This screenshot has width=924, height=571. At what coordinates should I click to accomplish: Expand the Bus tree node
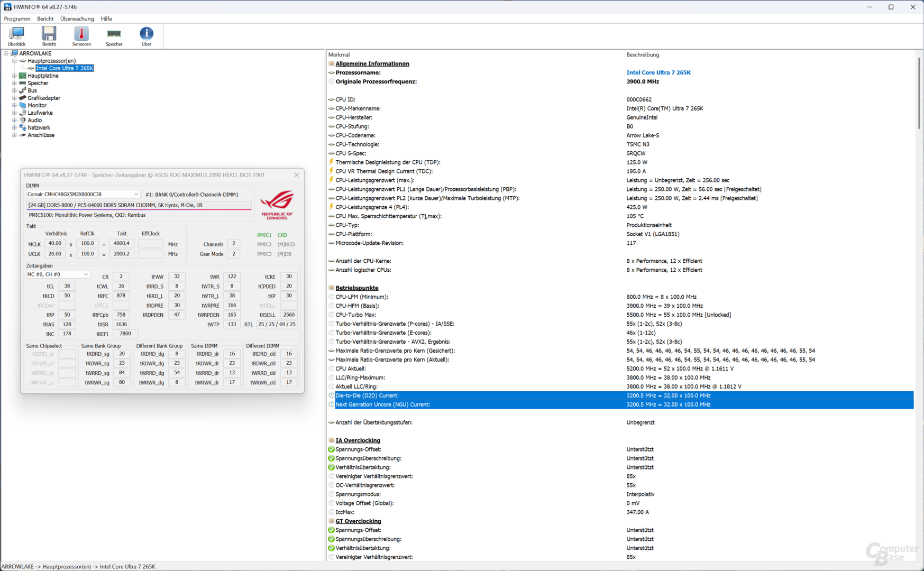15,90
